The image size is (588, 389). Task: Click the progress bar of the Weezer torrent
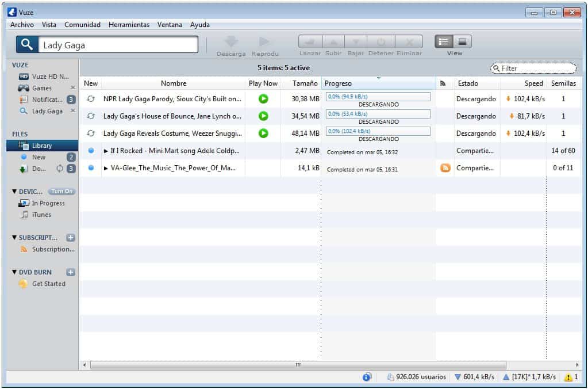point(378,131)
